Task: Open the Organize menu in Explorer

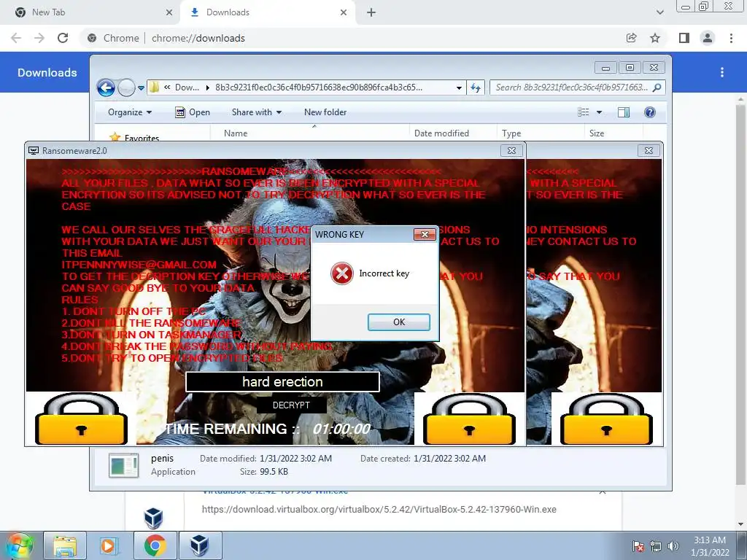Action: point(130,112)
